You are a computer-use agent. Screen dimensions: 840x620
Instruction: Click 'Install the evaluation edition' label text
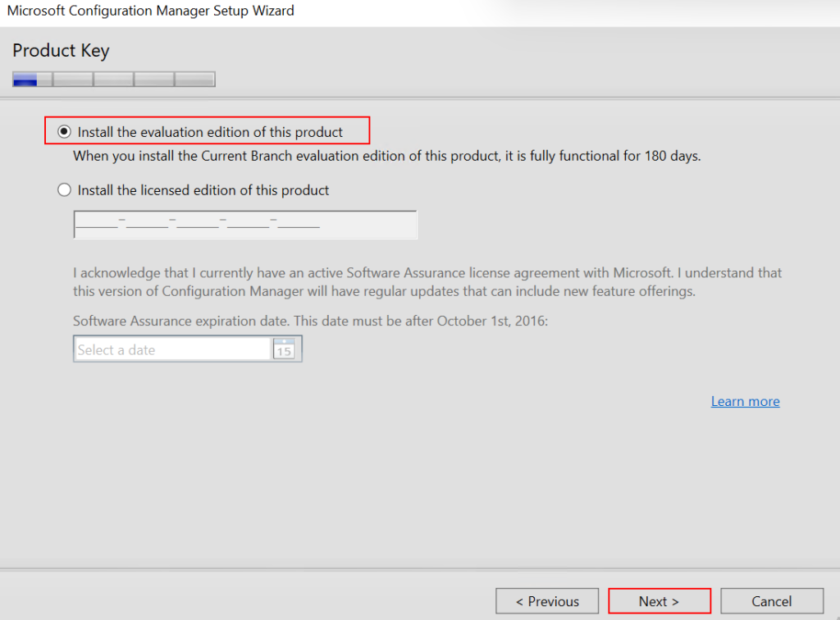pos(210,132)
